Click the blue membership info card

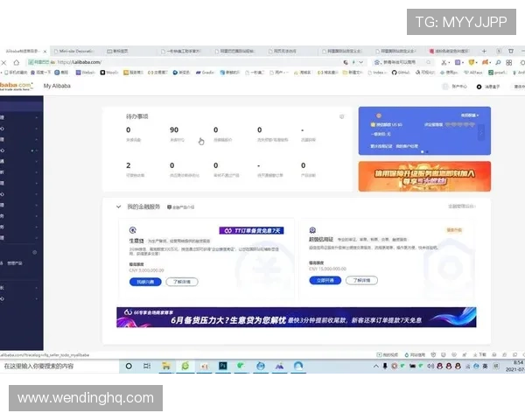pyautogui.click(x=424, y=131)
